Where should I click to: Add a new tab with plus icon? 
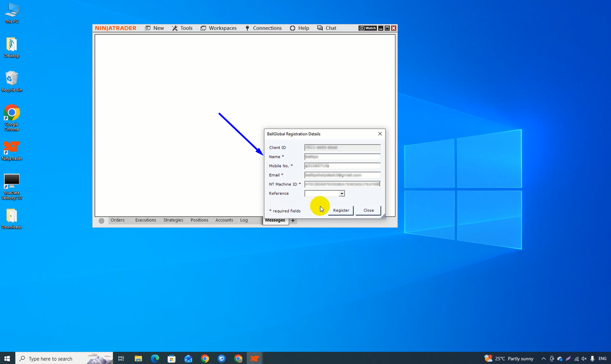pos(293,220)
